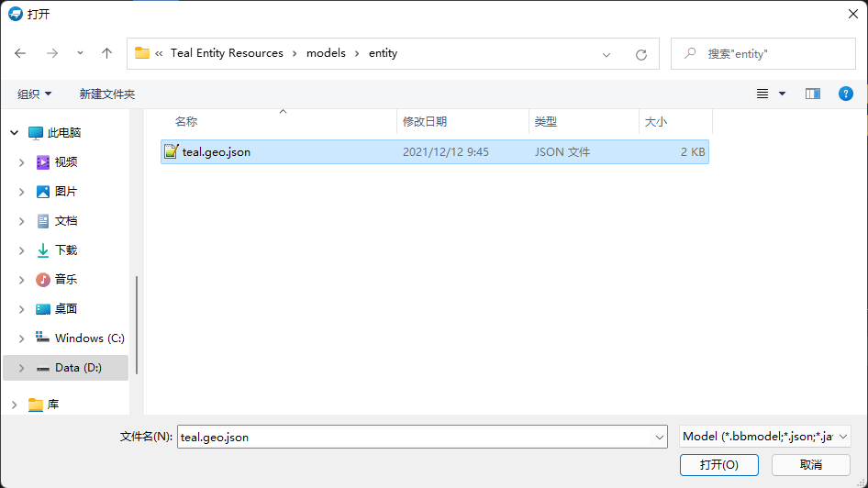The image size is (868, 488).
Task: Select the 音乐 music folder
Action: pos(66,280)
